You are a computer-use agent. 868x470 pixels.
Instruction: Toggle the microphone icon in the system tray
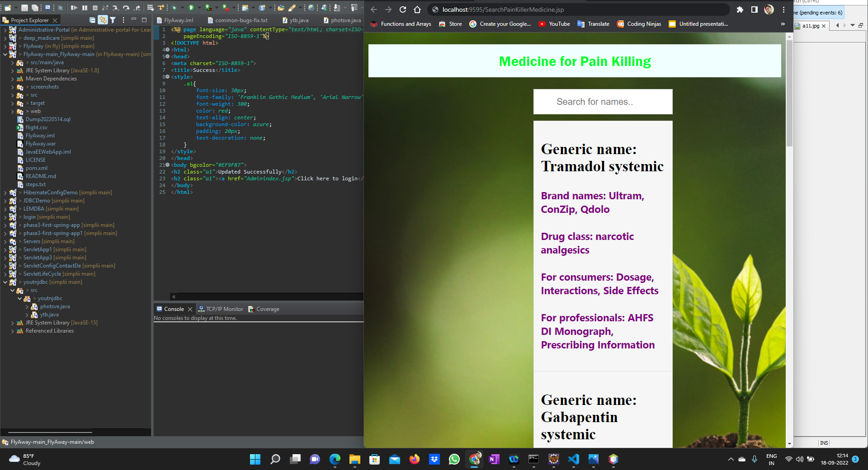(754, 460)
